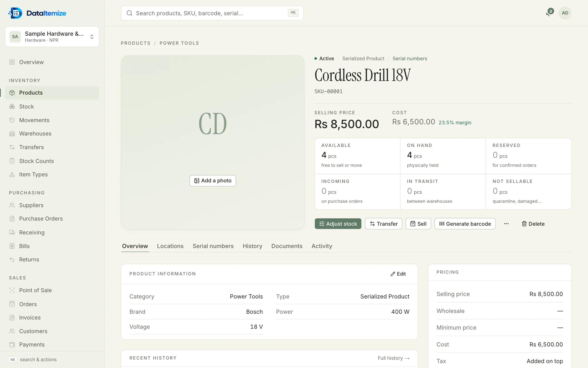588x368 pixels.
Task: Click the Adjust stock button
Action: (x=338, y=224)
